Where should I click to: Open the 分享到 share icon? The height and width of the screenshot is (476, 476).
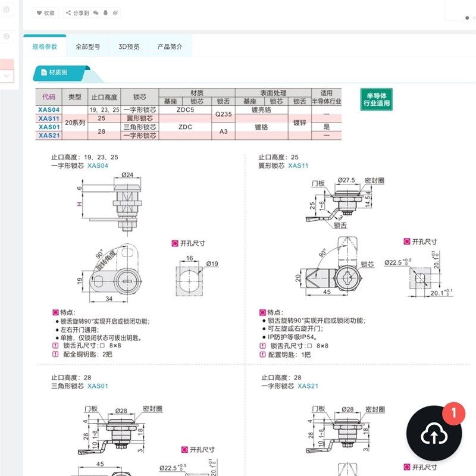[x=68, y=13]
